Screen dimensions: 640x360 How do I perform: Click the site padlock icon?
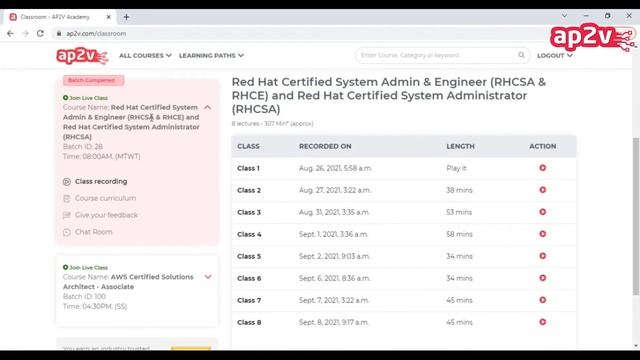pos(59,33)
